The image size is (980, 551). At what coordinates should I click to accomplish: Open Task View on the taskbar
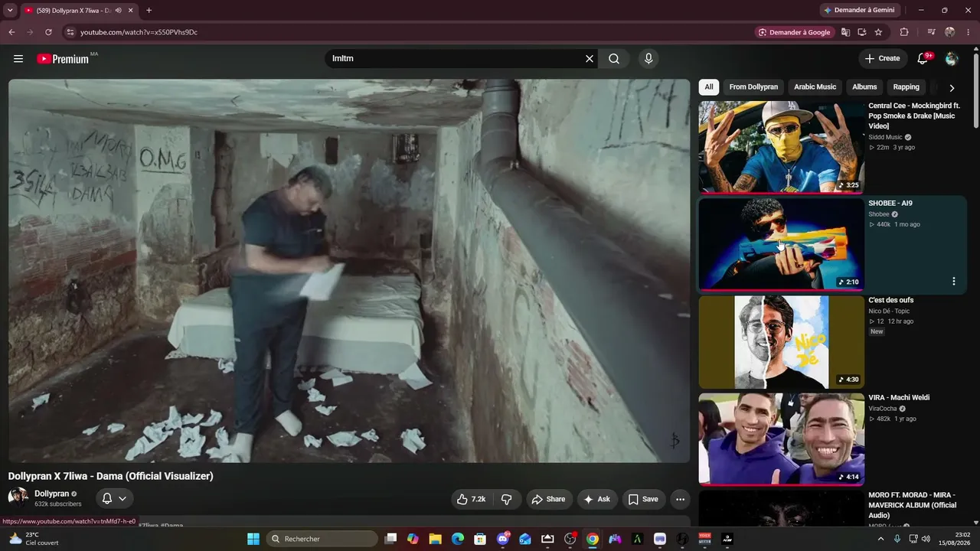(390, 539)
